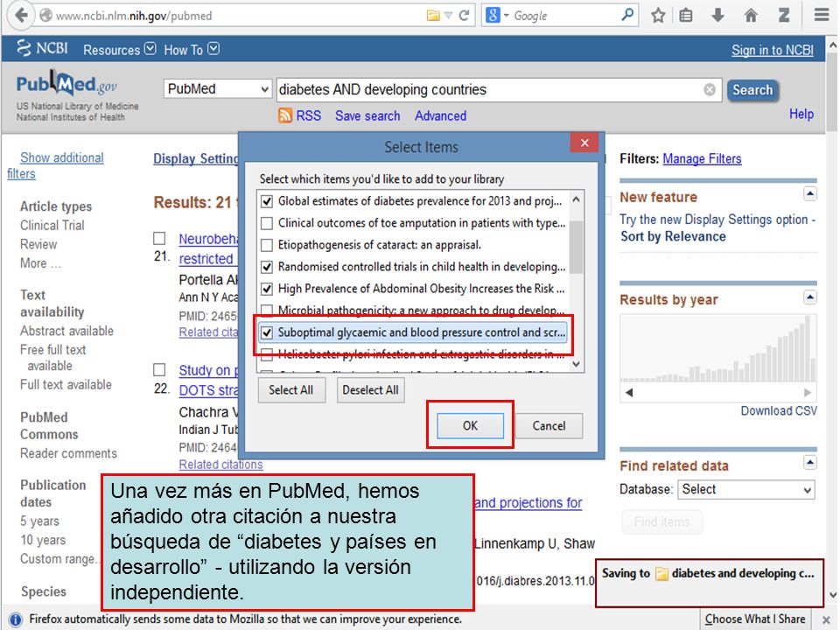Open the Sign in to NCBI link
The image size is (840, 630).
click(772, 51)
